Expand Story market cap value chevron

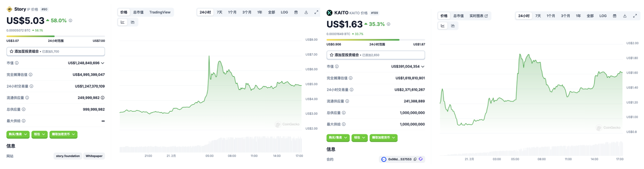coord(103,63)
